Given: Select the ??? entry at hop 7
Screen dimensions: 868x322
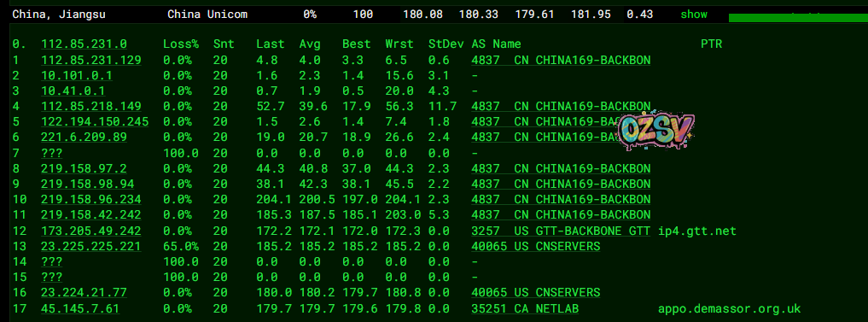Looking at the screenshot, I should coord(51,152).
